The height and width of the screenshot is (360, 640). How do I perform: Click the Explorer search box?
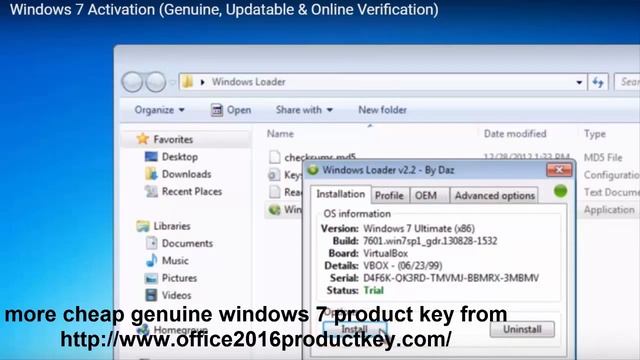627,82
